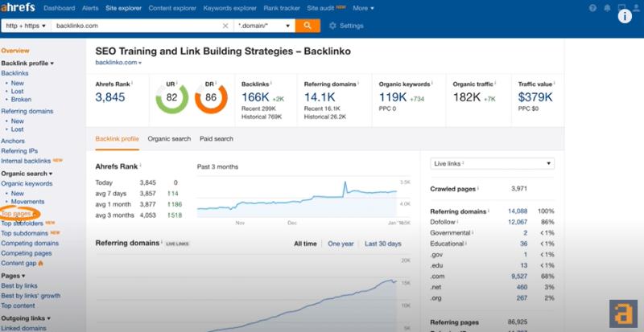
Task: Open Rank tracker
Action: click(x=282, y=8)
